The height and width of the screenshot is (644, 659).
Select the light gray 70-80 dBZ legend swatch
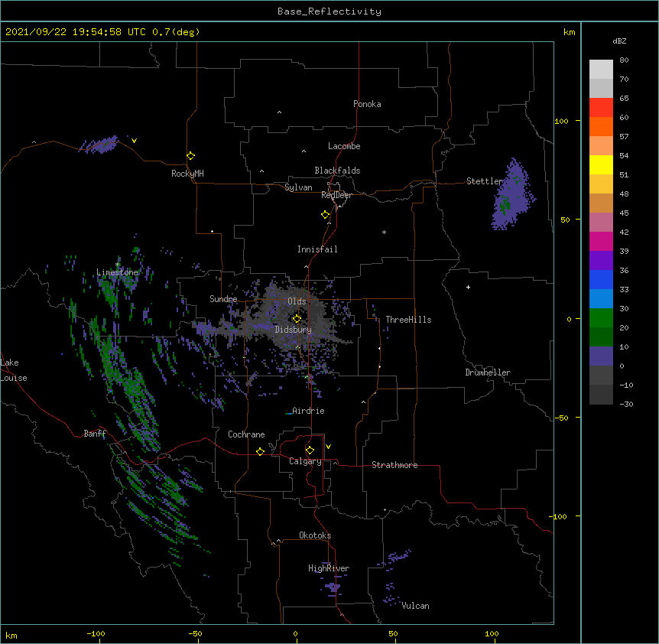point(601,70)
